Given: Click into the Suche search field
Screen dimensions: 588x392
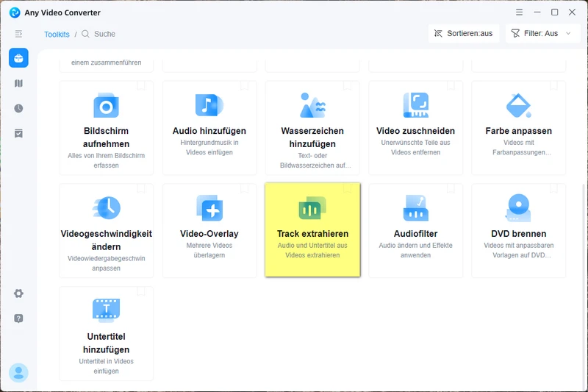Looking at the screenshot, I should pos(104,34).
